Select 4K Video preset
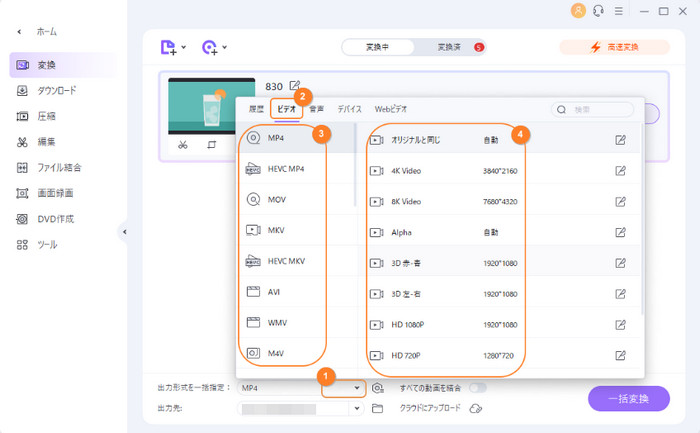Screen dimensions: 700x433 click(500, 171)
